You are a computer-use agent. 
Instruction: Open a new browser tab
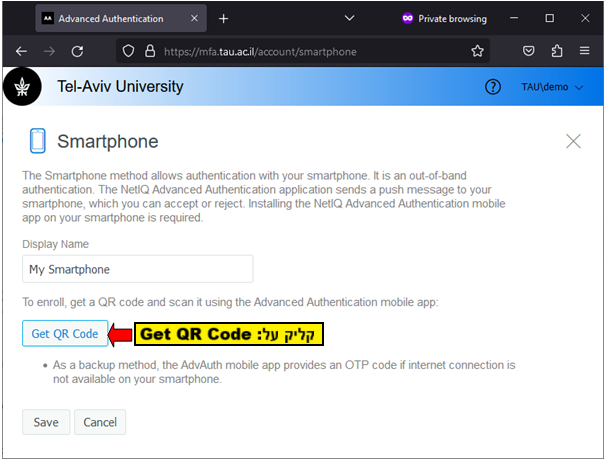pyautogui.click(x=223, y=18)
